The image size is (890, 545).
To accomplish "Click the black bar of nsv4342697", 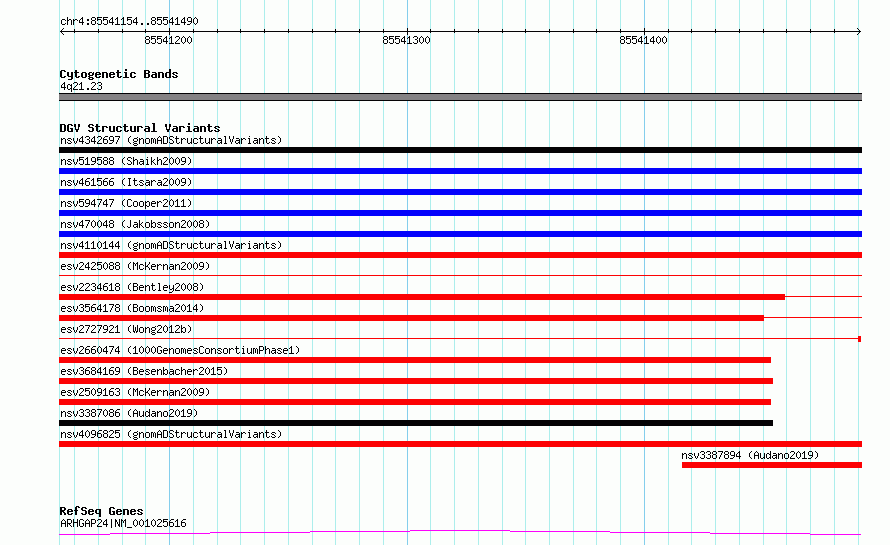I will pos(460,150).
